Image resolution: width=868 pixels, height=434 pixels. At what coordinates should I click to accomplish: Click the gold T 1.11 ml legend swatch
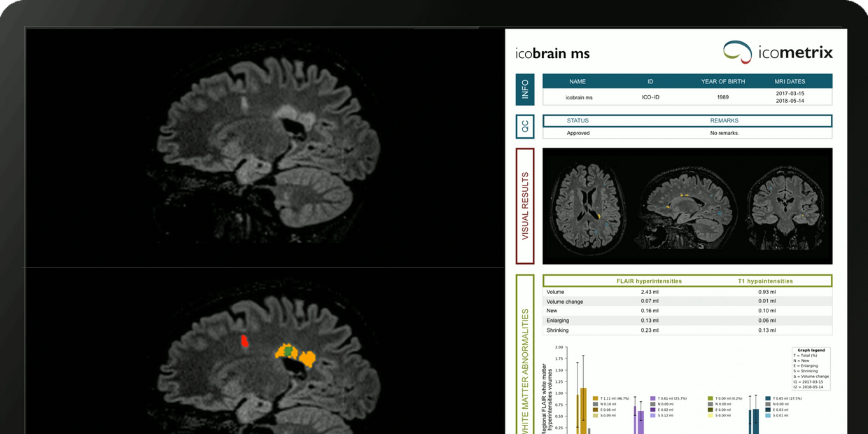click(x=595, y=398)
